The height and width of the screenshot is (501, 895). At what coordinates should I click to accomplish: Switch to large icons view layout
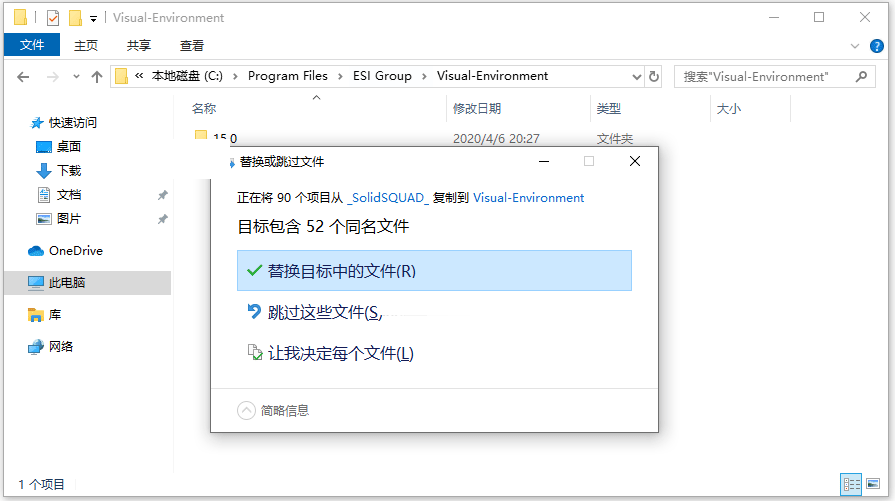point(873,484)
